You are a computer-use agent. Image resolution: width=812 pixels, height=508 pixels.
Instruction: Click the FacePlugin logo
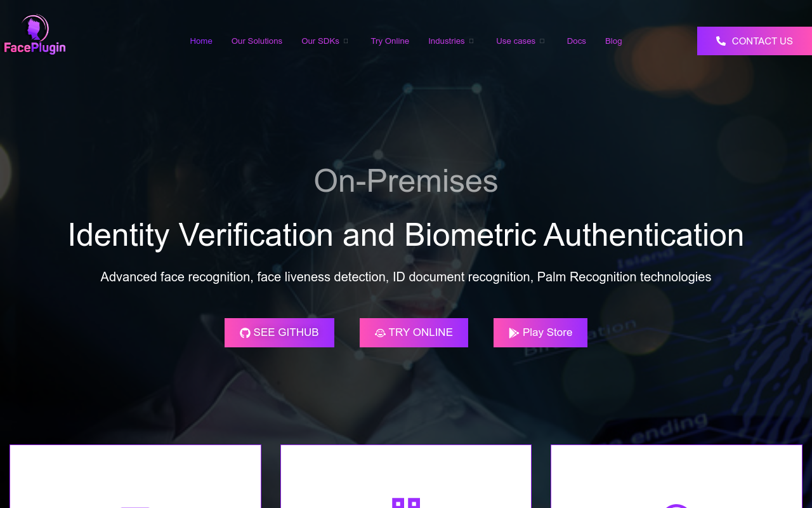(x=35, y=34)
